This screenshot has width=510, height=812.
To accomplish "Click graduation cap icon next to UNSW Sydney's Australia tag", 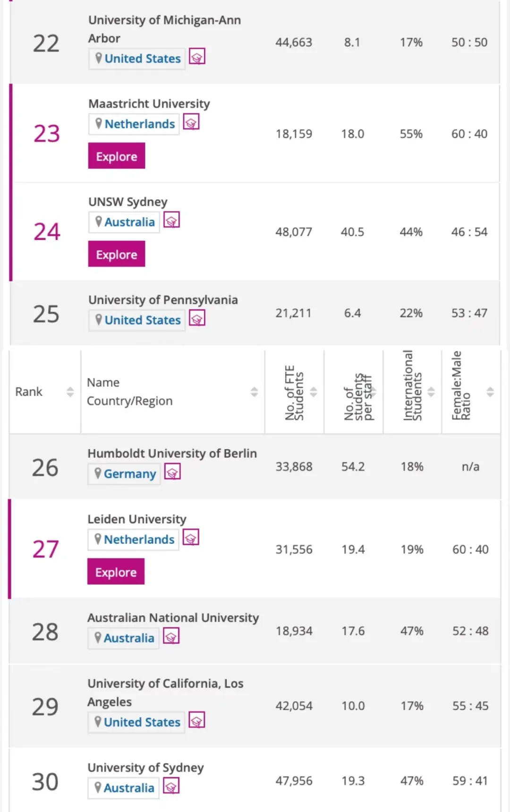I will coord(171,221).
